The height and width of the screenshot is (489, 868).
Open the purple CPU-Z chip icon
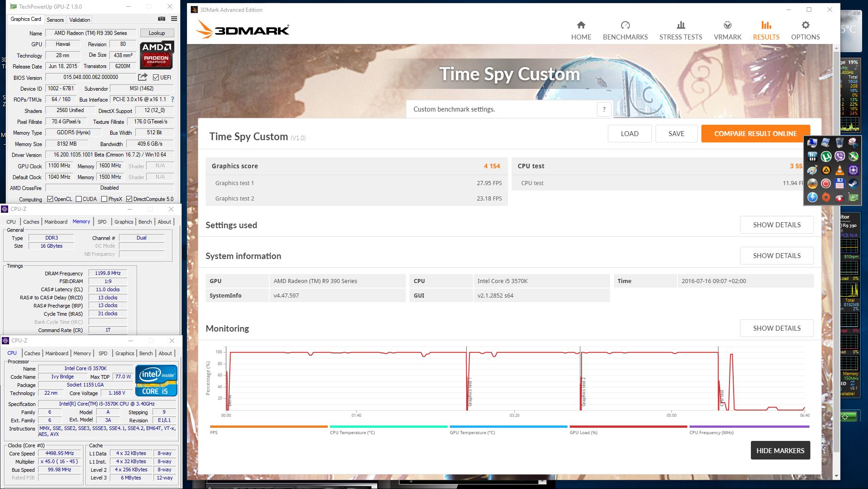(853, 170)
